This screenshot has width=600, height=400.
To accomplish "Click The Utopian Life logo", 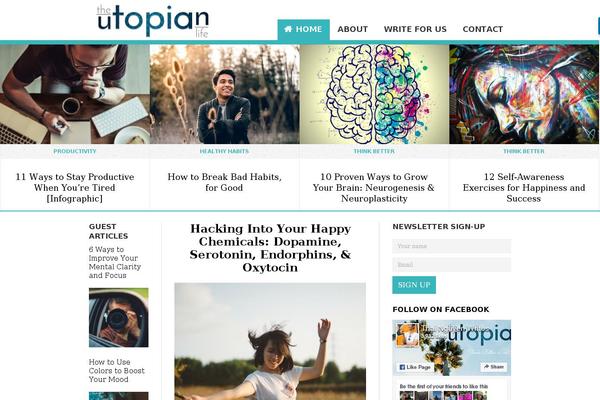I will point(153,21).
